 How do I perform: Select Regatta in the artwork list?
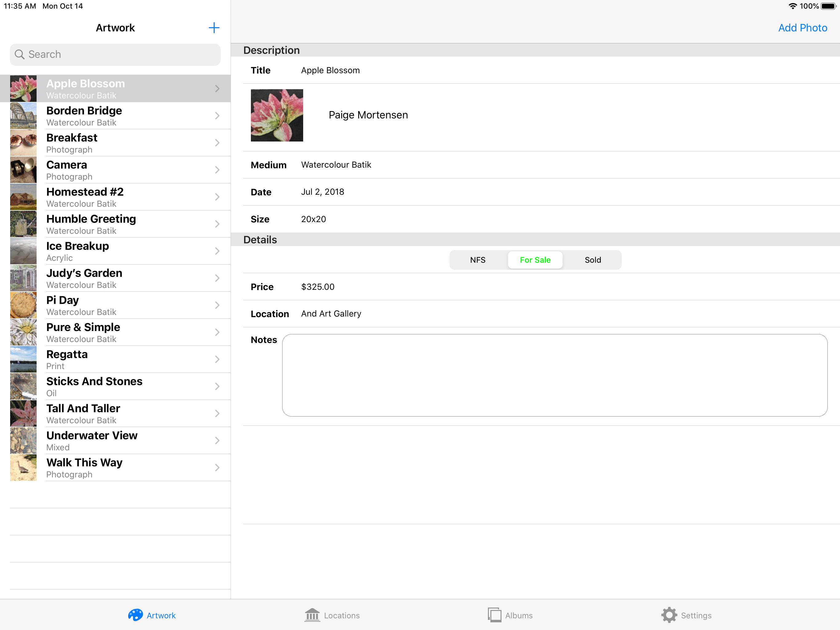pos(114,360)
